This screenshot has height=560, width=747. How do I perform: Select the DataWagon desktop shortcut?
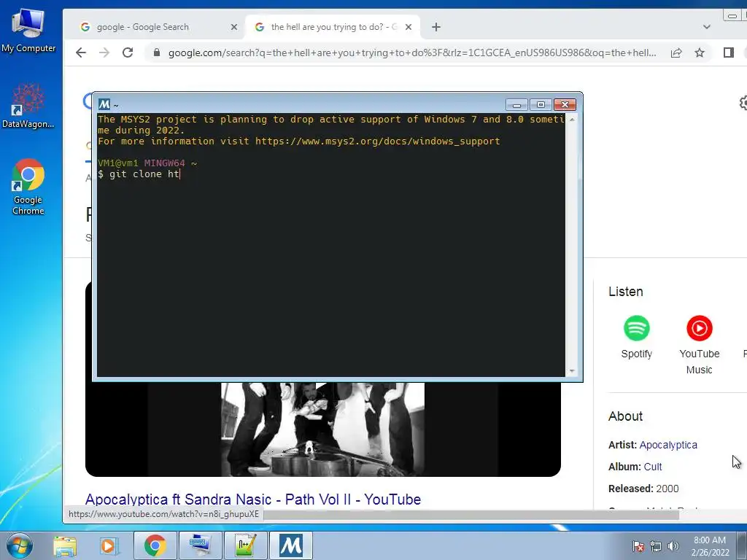coord(28,106)
